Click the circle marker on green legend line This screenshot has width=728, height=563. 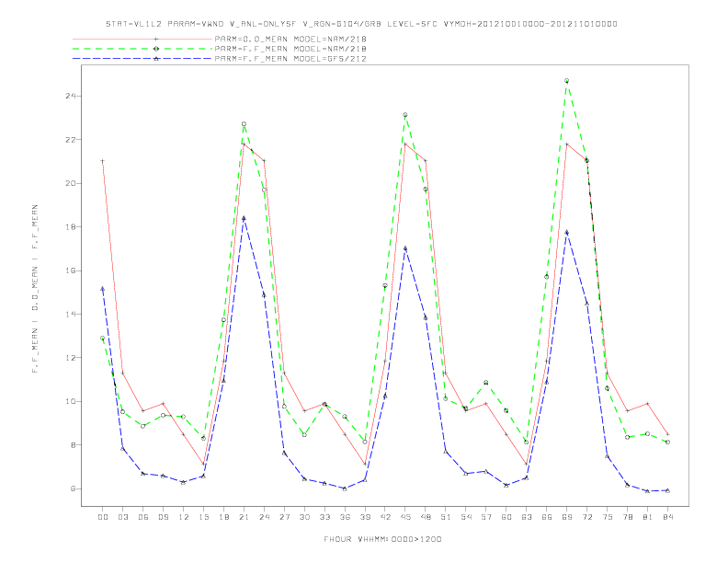coord(156,49)
